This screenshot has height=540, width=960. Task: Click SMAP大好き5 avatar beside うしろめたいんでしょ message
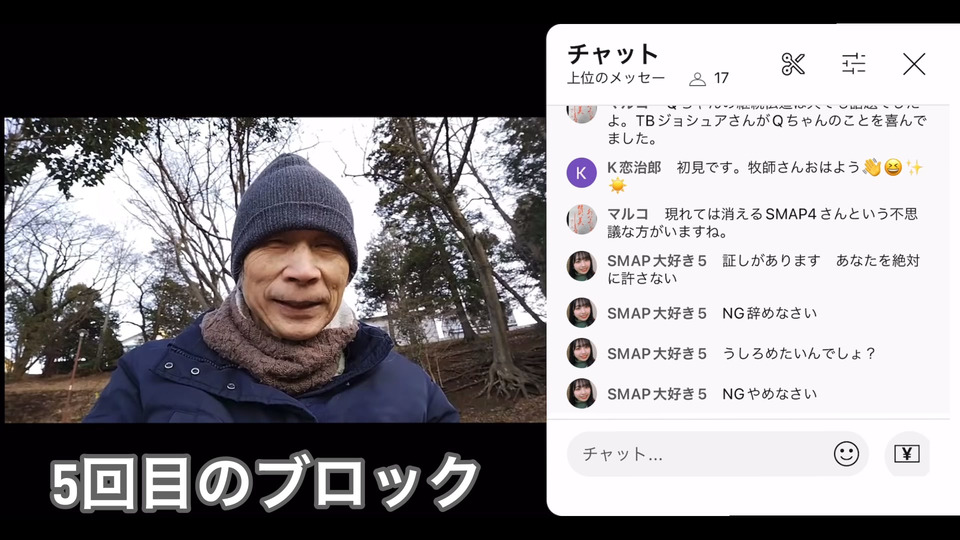click(x=581, y=353)
